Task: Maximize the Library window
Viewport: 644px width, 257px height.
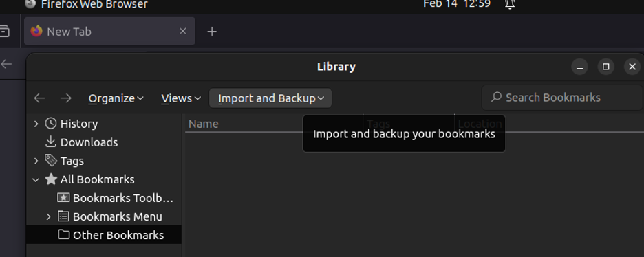Action: [x=605, y=67]
